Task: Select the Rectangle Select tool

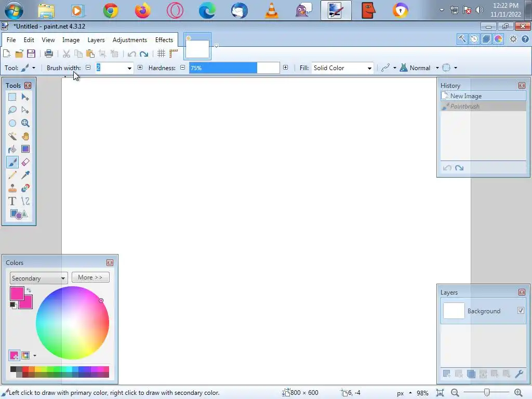Action: point(12,97)
